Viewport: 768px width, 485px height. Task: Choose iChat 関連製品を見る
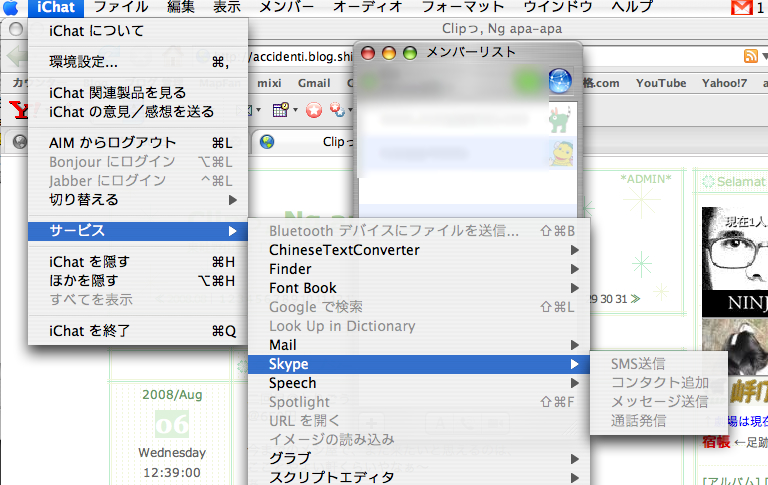click(x=138, y=93)
